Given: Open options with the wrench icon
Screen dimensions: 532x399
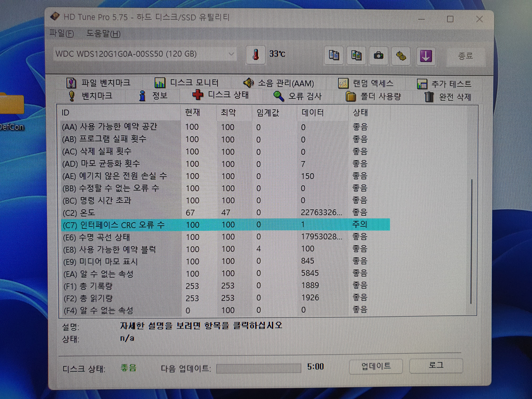Looking at the screenshot, I should (x=401, y=56).
